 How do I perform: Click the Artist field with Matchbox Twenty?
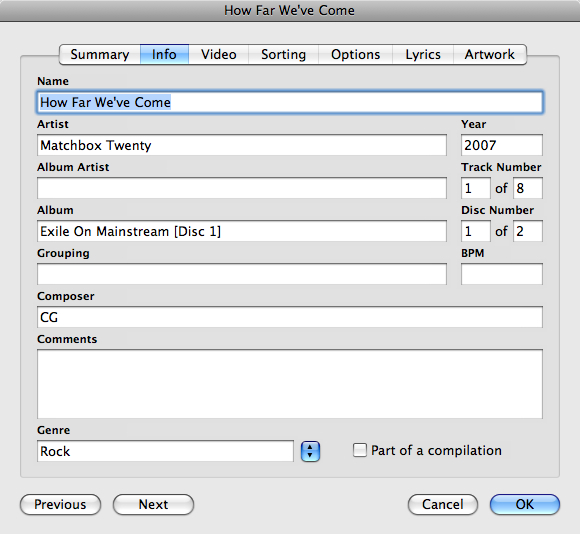tap(242, 145)
